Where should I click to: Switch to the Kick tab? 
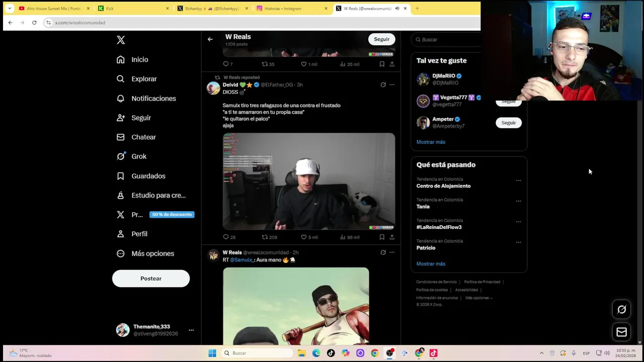coord(133,9)
